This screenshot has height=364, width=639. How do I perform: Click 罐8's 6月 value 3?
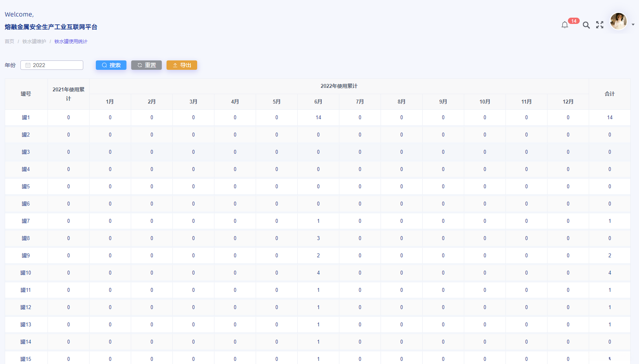coord(319,238)
